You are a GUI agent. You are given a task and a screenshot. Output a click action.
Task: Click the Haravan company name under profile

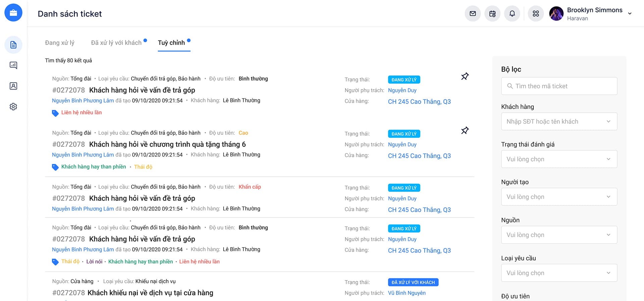coord(577,18)
